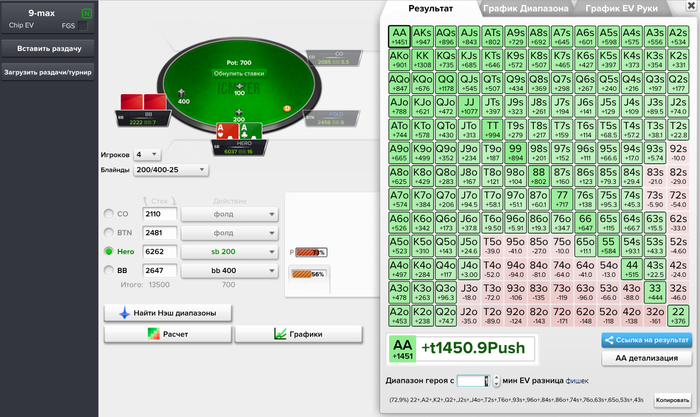The width and height of the screenshot is (700, 417).
Task: Click the folded BTN seat plate
Action: pos(332,118)
